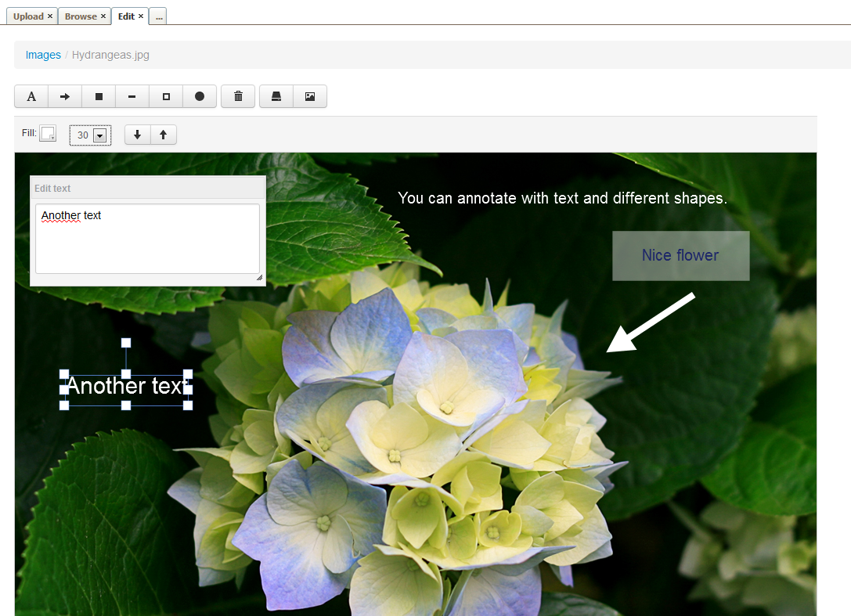Image resolution: width=851 pixels, height=616 pixels.
Task: Select the filled Rectangle tool
Action: tap(98, 95)
